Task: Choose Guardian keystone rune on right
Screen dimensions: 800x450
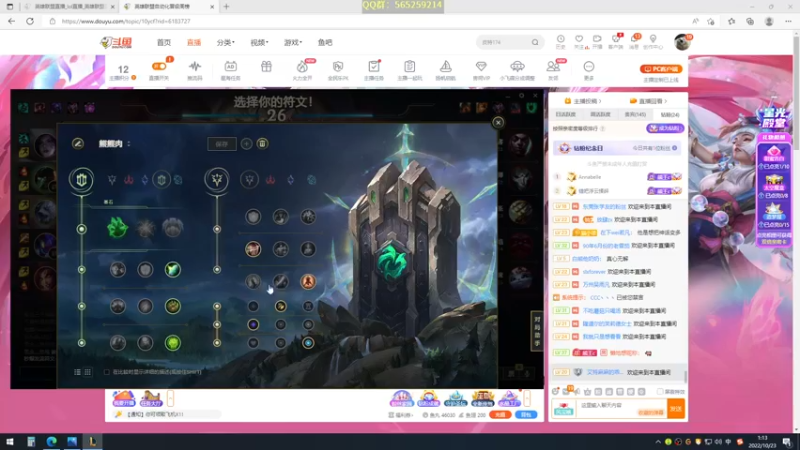Action: coord(172,228)
